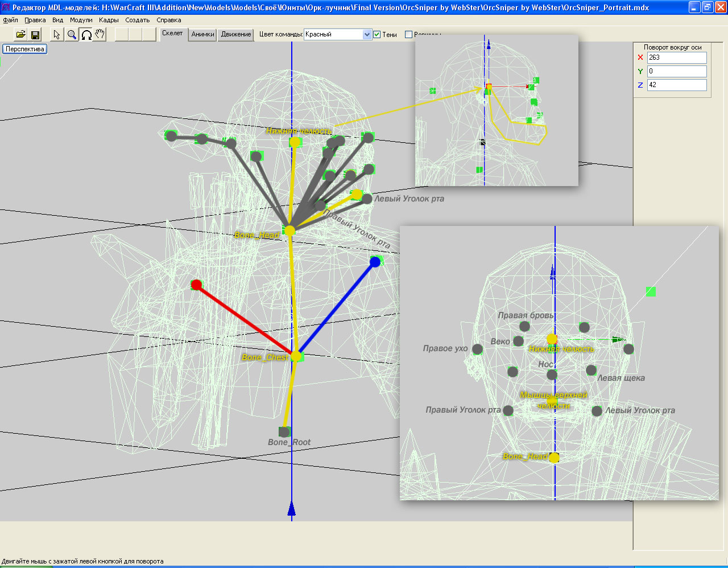728x568 pixels.
Task: Open the Вид menu
Action: (57, 20)
